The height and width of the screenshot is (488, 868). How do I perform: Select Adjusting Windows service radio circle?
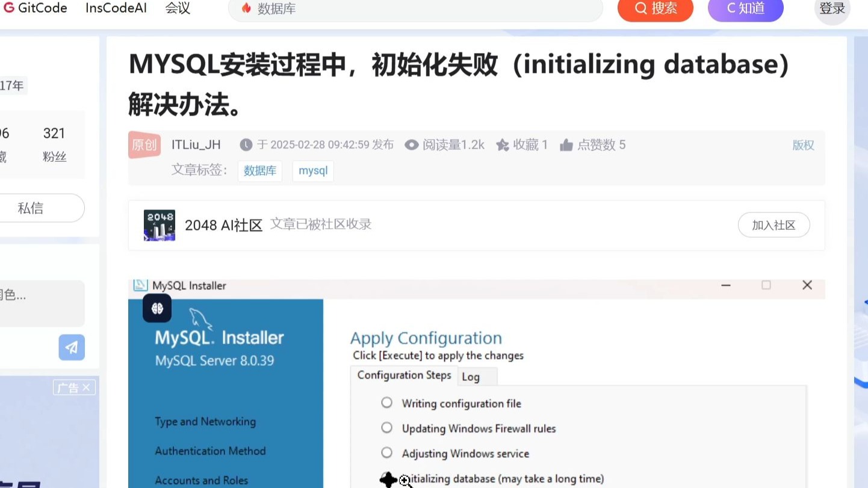click(x=387, y=452)
